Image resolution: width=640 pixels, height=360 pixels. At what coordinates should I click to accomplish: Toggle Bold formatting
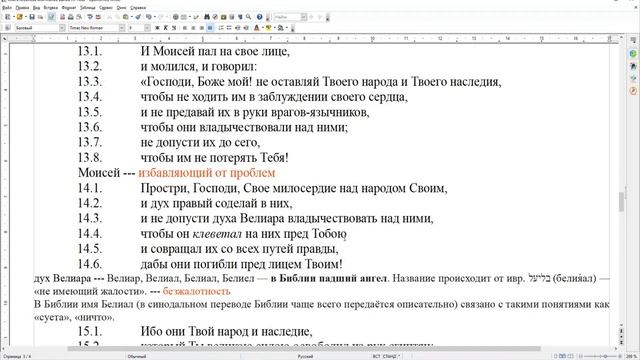pos(157,28)
